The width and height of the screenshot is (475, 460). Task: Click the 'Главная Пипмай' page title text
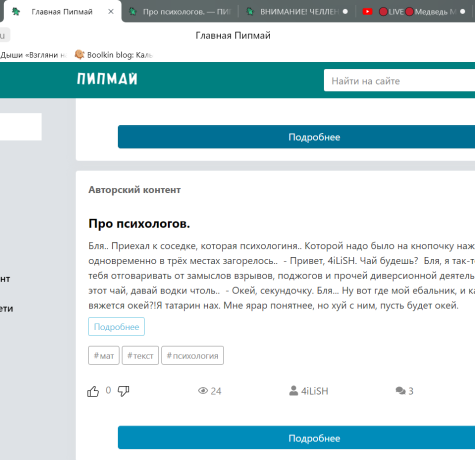tap(233, 35)
